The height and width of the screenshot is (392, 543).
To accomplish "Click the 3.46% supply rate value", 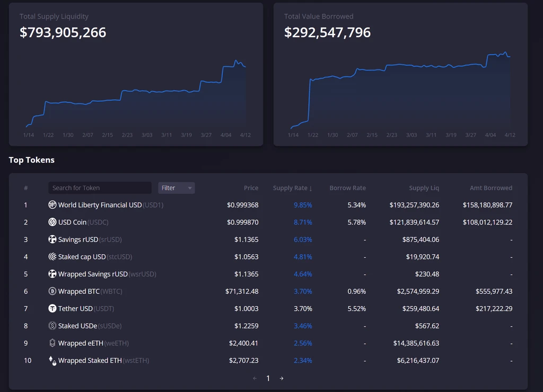I will (x=303, y=326).
